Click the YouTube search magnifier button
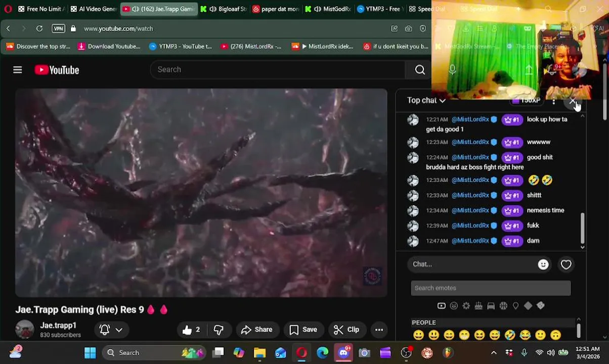Viewport: 609px width, 364px height. [420, 70]
